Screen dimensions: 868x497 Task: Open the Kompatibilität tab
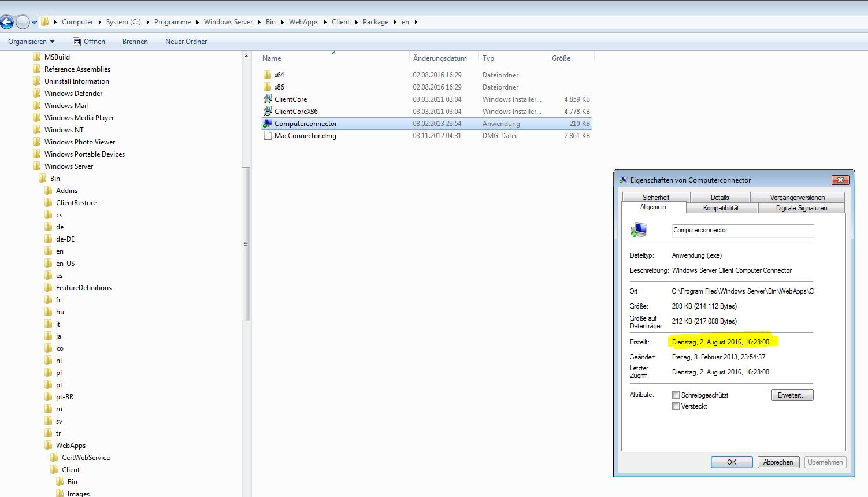(721, 208)
